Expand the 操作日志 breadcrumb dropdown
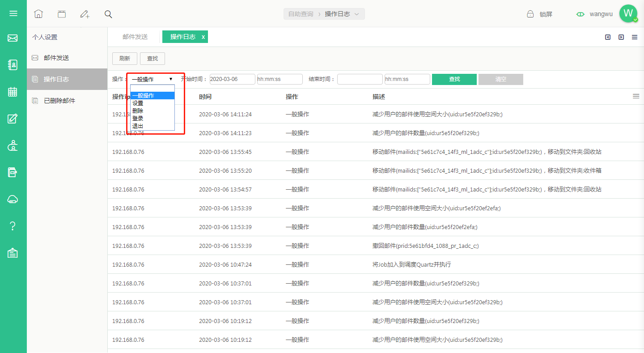The image size is (644, 353). click(x=357, y=14)
